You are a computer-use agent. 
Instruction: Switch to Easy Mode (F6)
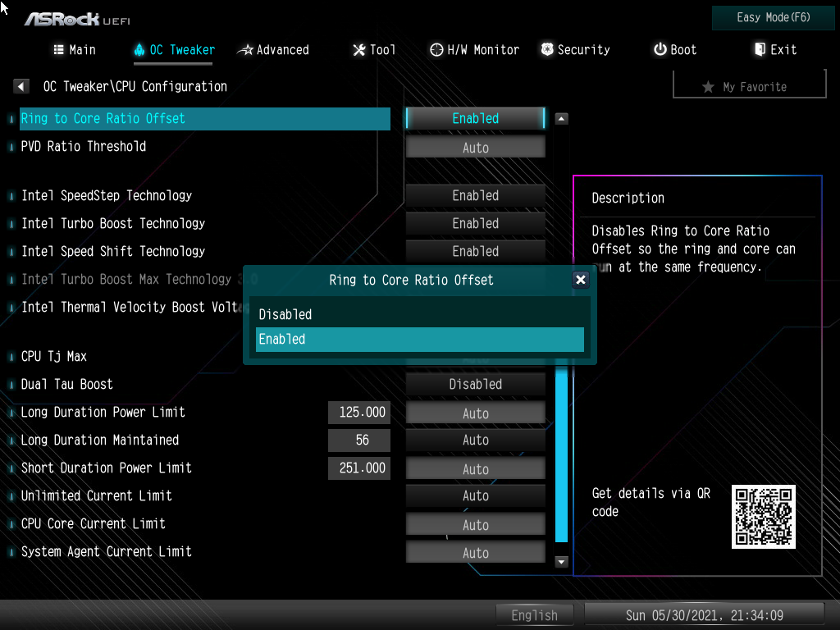click(x=773, y=18)
